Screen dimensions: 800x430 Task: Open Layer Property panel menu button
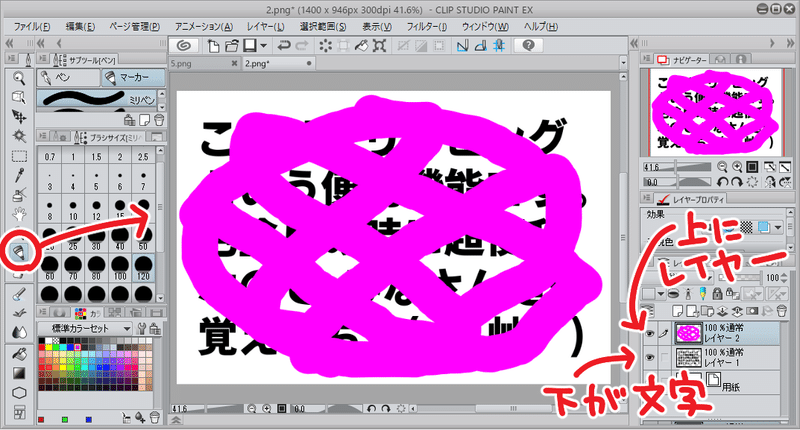tap(646, 198)
